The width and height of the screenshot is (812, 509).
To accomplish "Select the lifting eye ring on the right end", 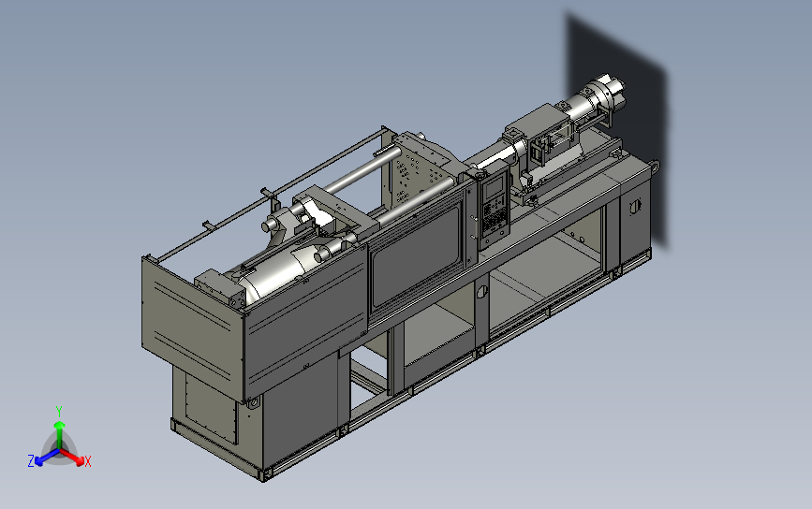I will pos(655,166).
